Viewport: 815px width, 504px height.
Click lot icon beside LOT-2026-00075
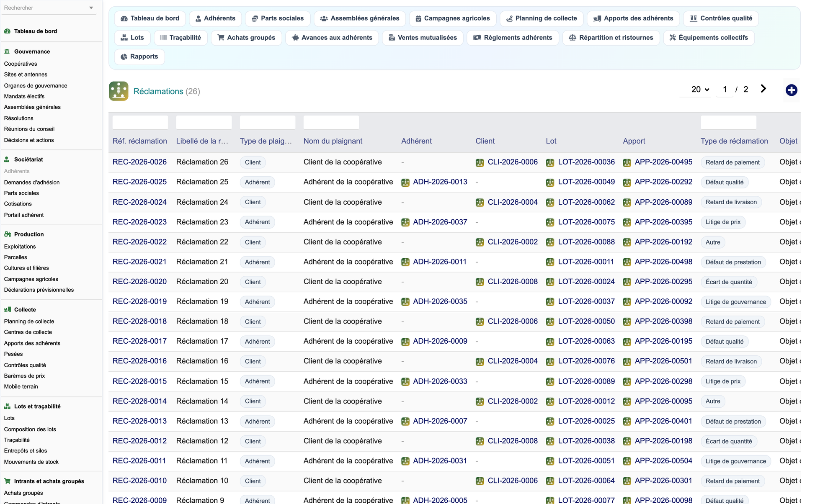coord(550,222)
